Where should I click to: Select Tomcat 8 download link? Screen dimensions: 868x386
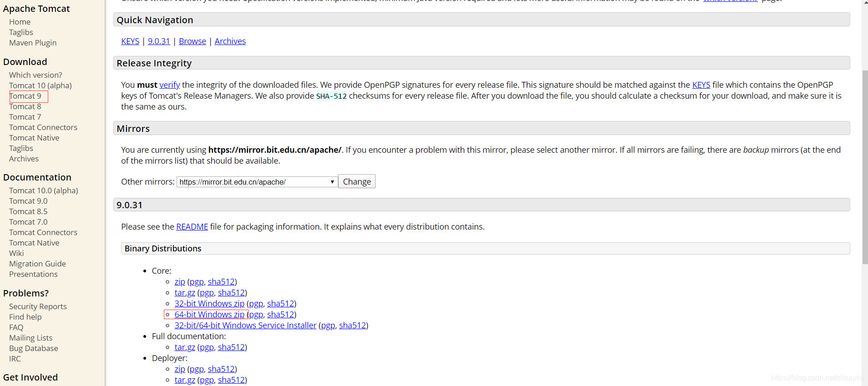pos(25,106)
